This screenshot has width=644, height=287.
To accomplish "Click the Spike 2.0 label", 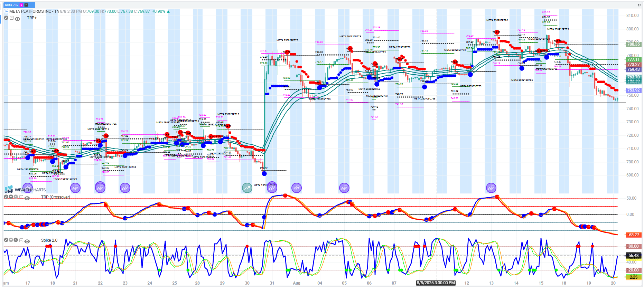I will [x=49, y=240].
